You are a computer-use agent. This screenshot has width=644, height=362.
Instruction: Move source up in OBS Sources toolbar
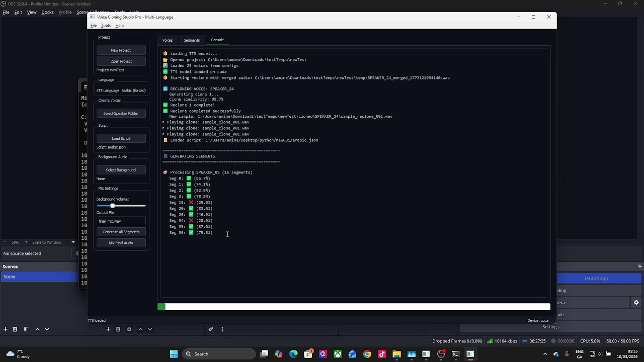pos(140,329)
